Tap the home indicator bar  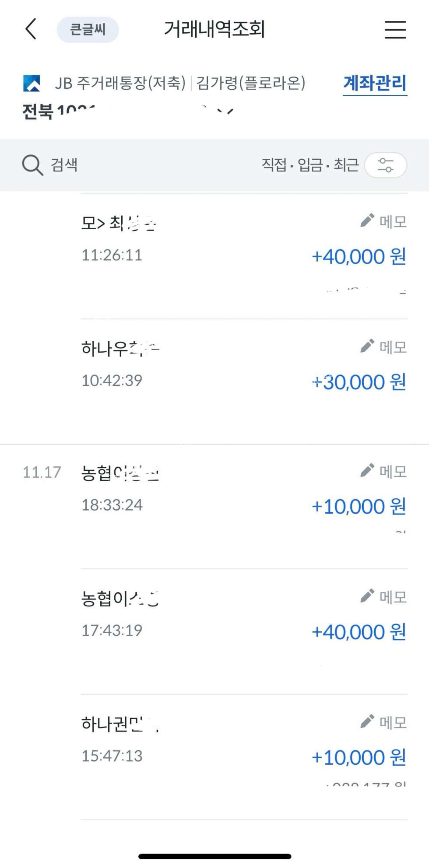214,856
